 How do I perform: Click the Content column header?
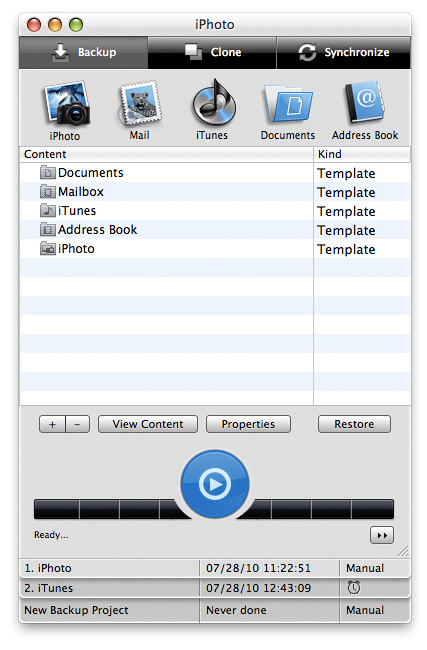click(x=166, y=154)
